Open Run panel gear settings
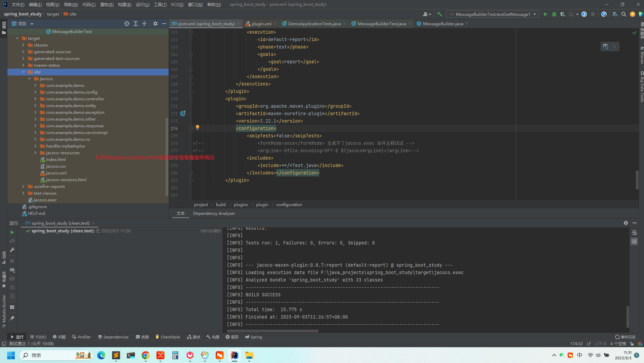Image resolution: width=644 pixels, height=363 pixels. pos(626,223)
